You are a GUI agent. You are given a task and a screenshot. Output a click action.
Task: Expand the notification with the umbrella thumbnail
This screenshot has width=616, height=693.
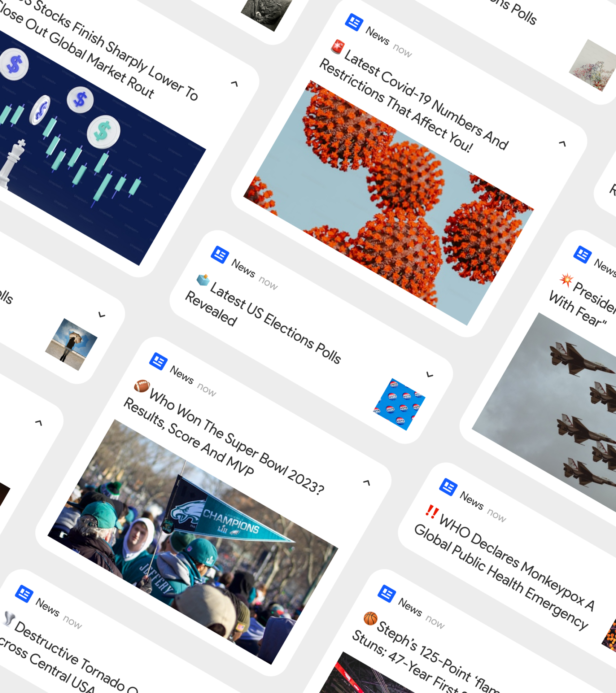coord(102,315)
